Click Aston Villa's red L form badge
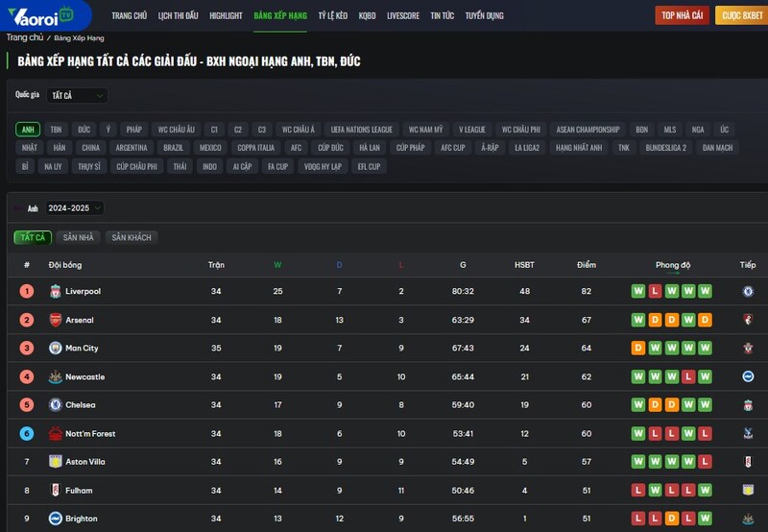The width and height of the screenshot is (768, 532). [705, 462]
